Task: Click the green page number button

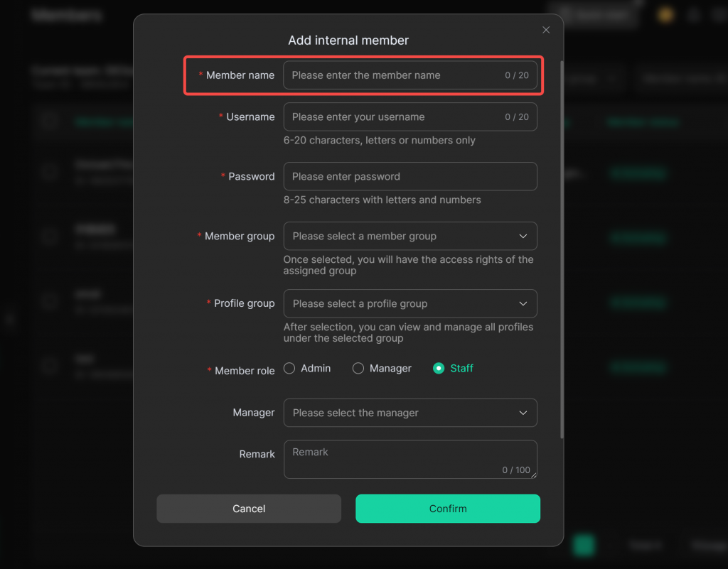Action: pyautogui.click(x=584, y=545)
